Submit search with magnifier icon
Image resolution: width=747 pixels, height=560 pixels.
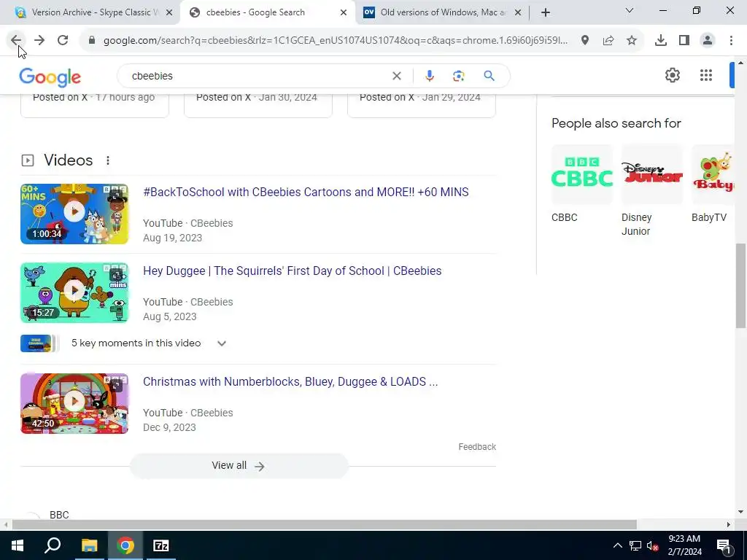click(x=489, y=76)
